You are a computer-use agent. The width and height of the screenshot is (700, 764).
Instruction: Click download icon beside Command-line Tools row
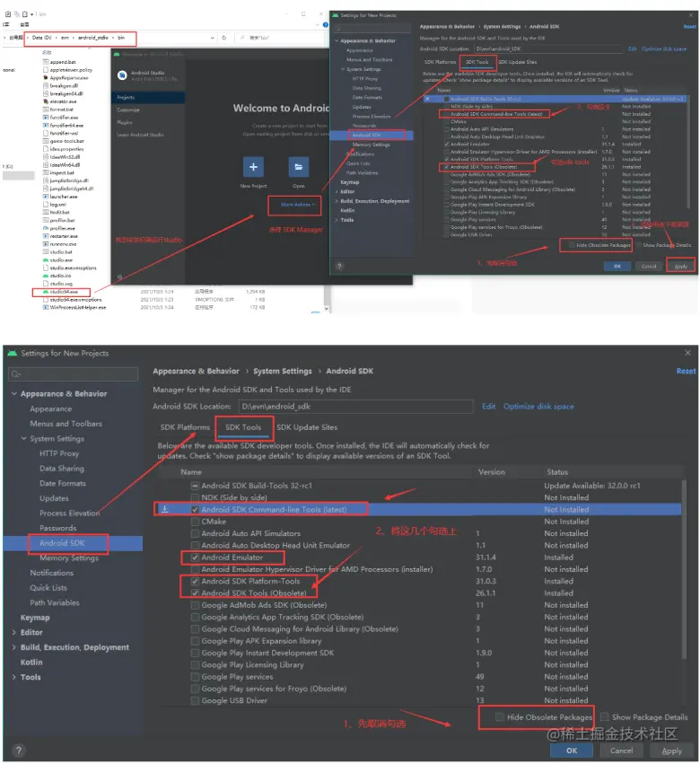[x=165, y=509]
